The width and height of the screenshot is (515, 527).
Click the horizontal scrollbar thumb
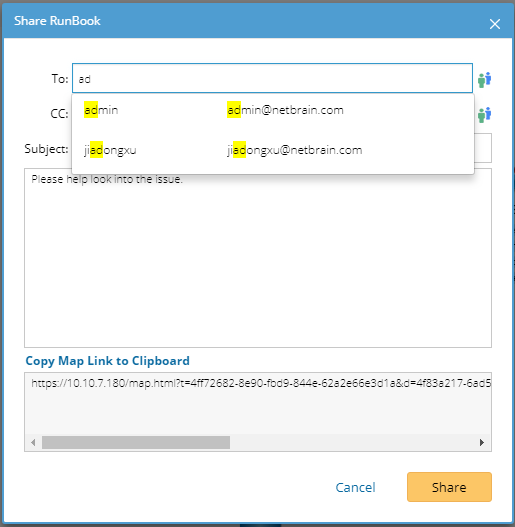click(x=136, y=442)
